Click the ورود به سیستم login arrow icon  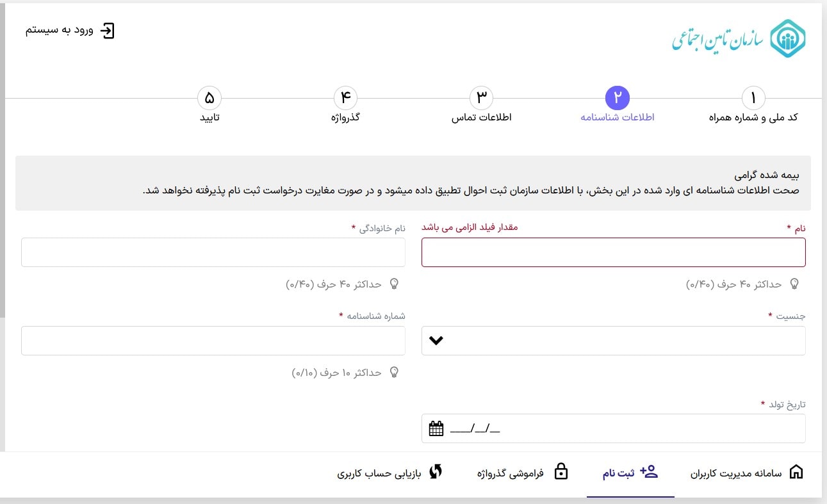108,31
